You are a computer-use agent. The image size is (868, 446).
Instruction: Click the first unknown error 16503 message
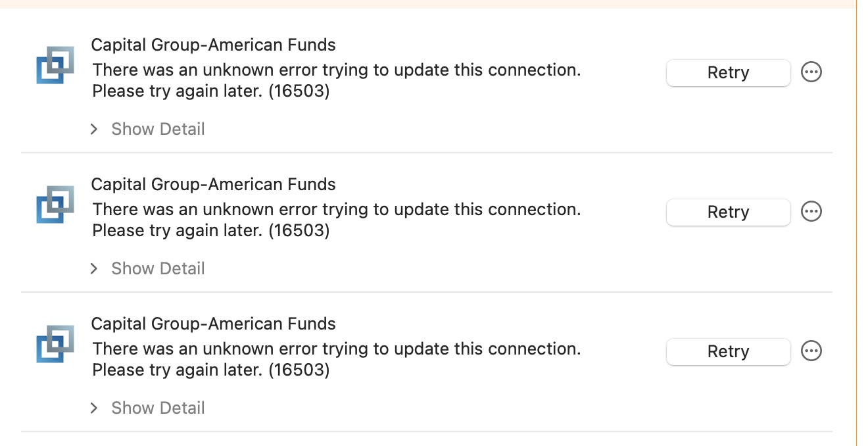point(337,80)
